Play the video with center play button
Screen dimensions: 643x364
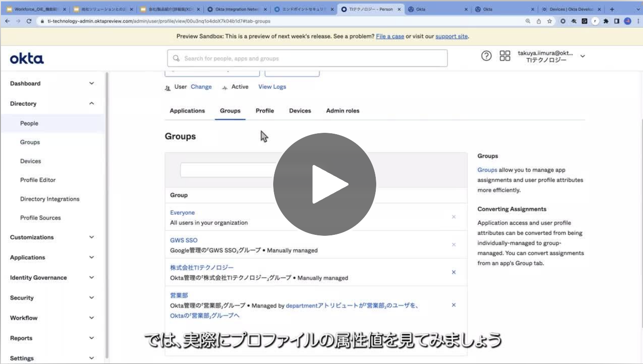pyautogui.click(x=325, y=184)
